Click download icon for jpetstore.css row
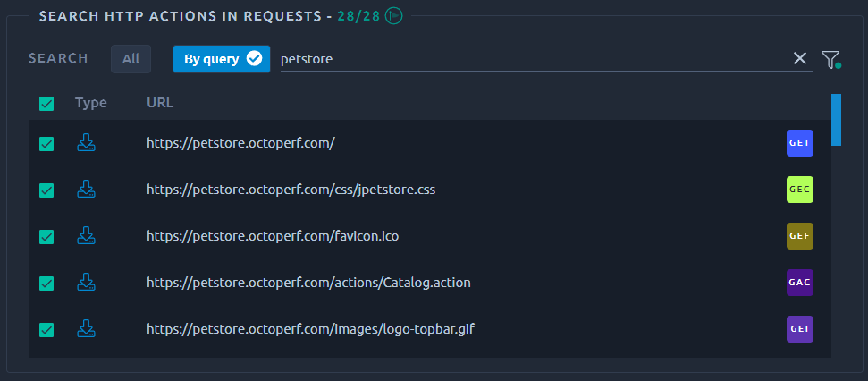This screenshot has height=381, width=868. click(x=86, y=189)
